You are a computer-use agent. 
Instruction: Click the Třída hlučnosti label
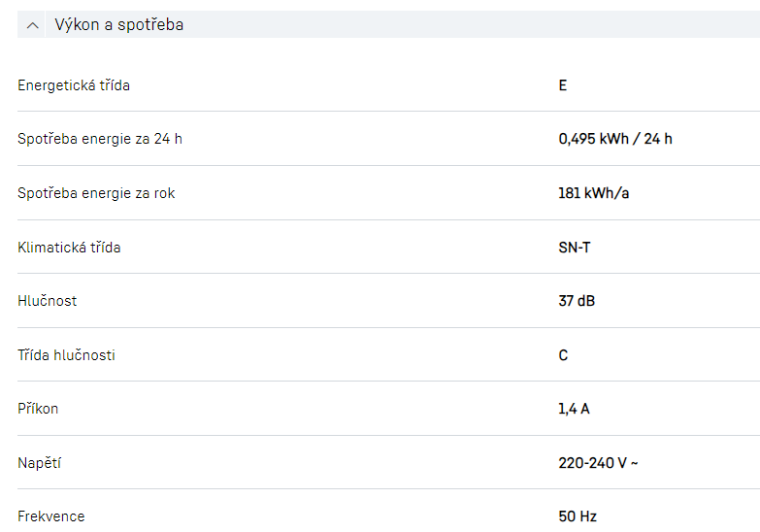66,355
